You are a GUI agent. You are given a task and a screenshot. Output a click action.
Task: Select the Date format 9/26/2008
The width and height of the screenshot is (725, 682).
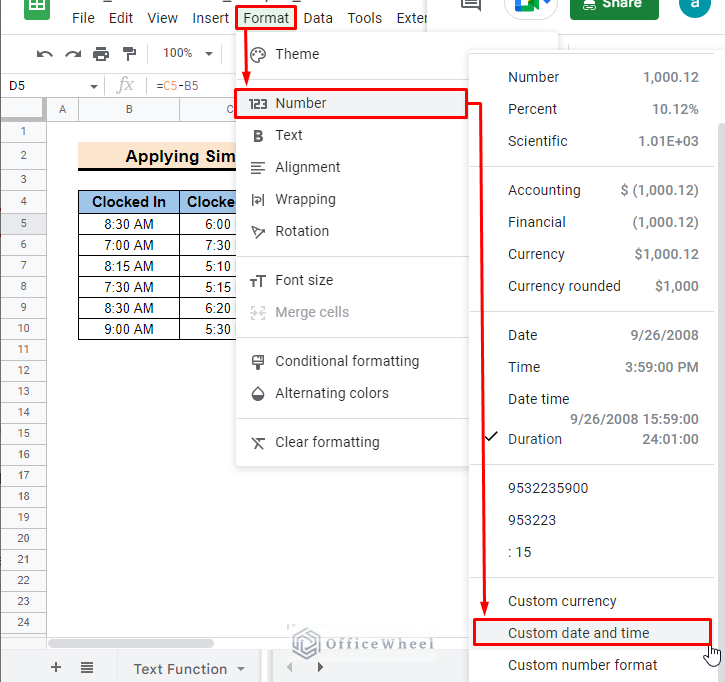pyautogui.click(x=592, y=335)
